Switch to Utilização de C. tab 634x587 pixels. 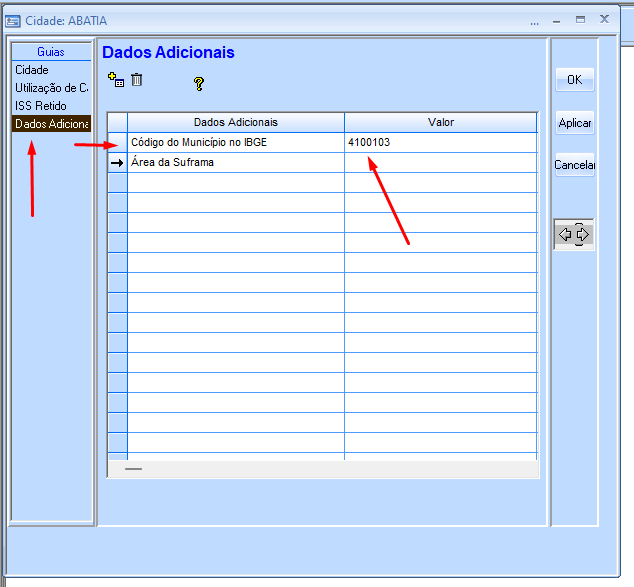point(51,88)
